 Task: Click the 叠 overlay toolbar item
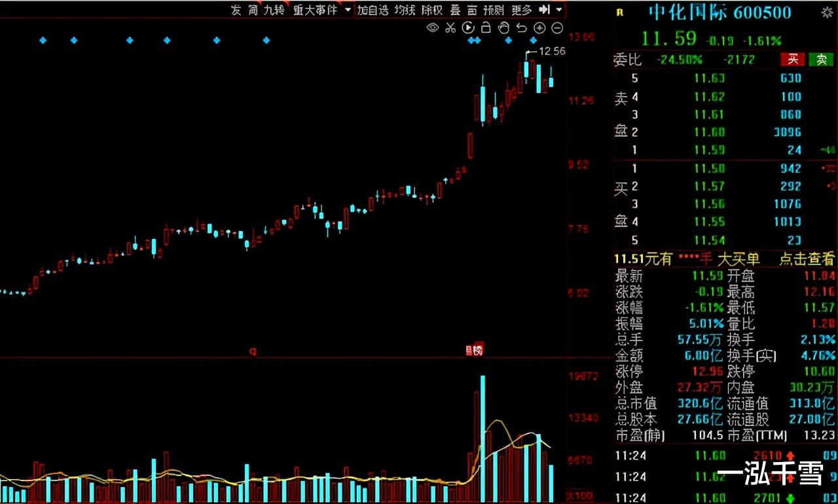coord(455,10)
